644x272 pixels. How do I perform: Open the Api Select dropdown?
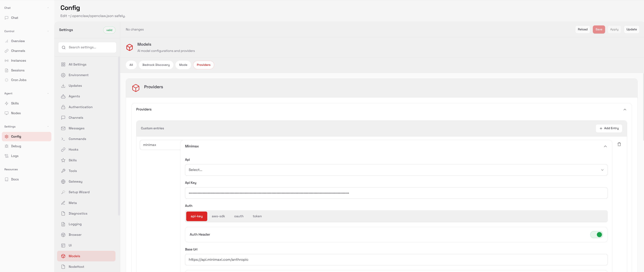(x=396, y=170)
